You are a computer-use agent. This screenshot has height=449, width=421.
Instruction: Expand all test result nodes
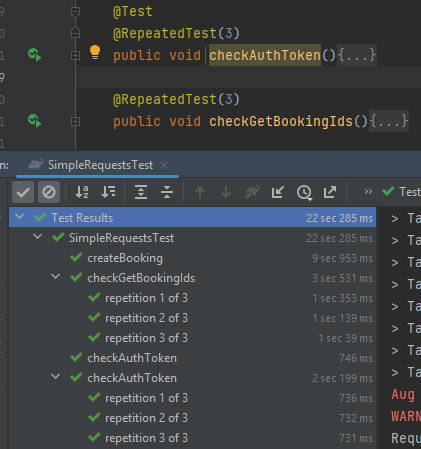click(x=141, y=192)
